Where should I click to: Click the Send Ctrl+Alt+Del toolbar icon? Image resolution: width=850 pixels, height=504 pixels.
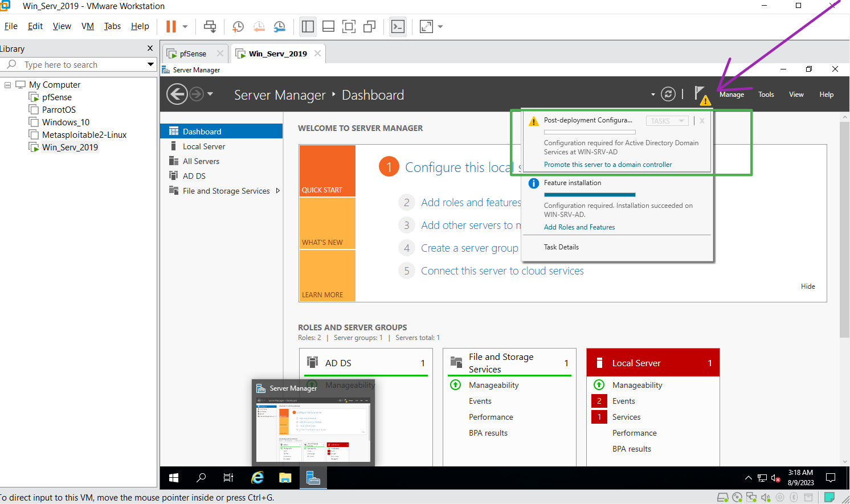pos(210,26)
